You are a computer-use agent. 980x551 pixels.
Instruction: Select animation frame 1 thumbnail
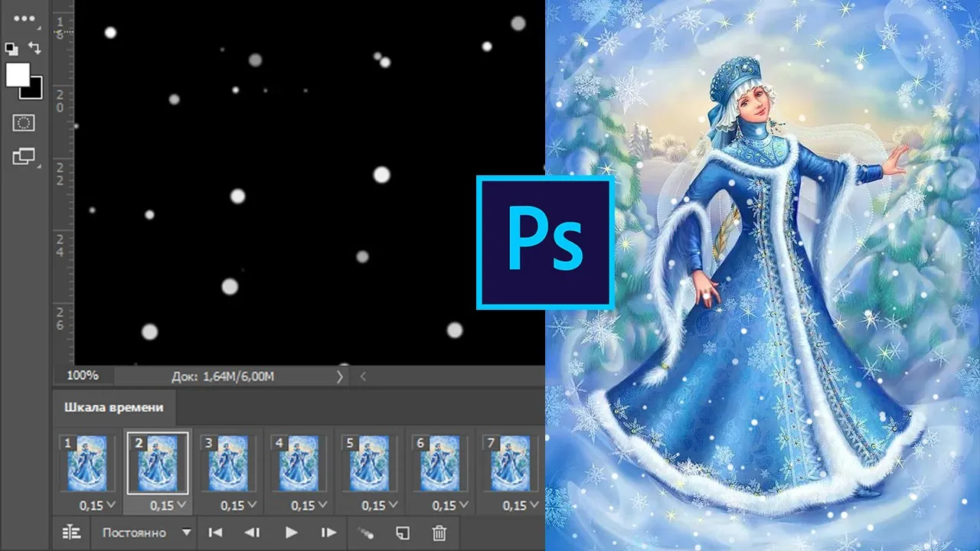tap(87, 464)
